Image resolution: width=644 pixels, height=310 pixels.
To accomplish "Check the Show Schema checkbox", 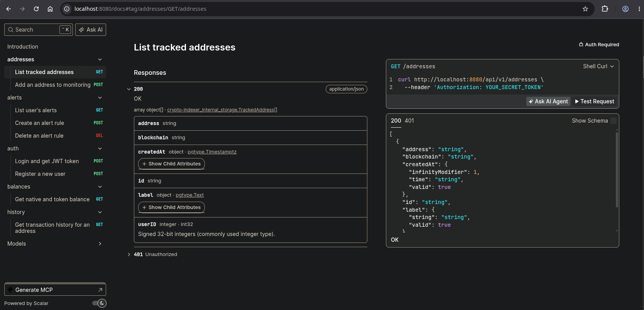I will tap(614, 121).
